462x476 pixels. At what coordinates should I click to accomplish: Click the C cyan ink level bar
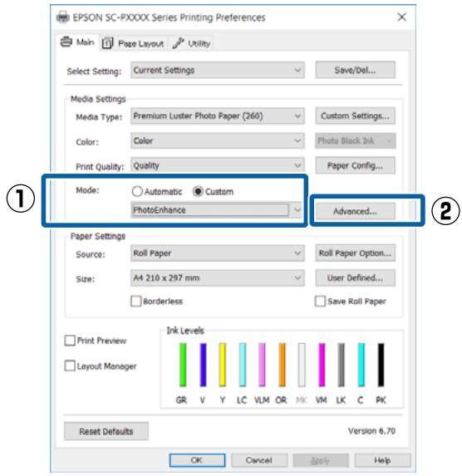[x=361, y=365]
